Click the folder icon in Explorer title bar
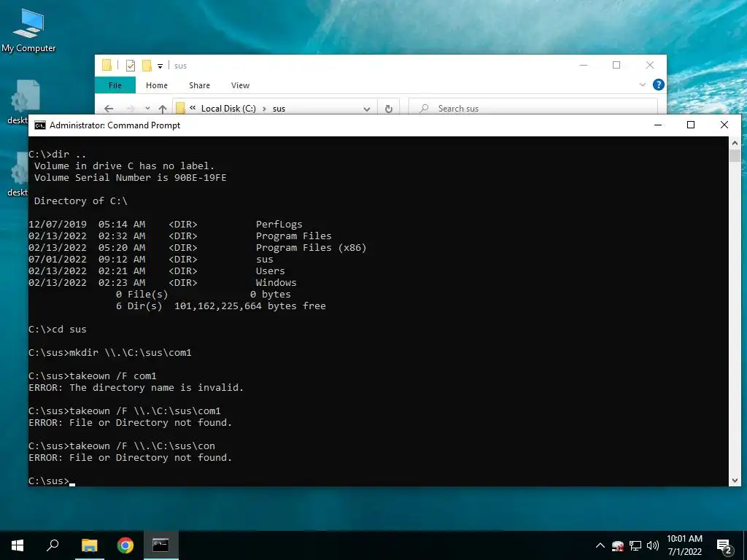Viewport: 747px width, 560px height. tap(107, 65)
